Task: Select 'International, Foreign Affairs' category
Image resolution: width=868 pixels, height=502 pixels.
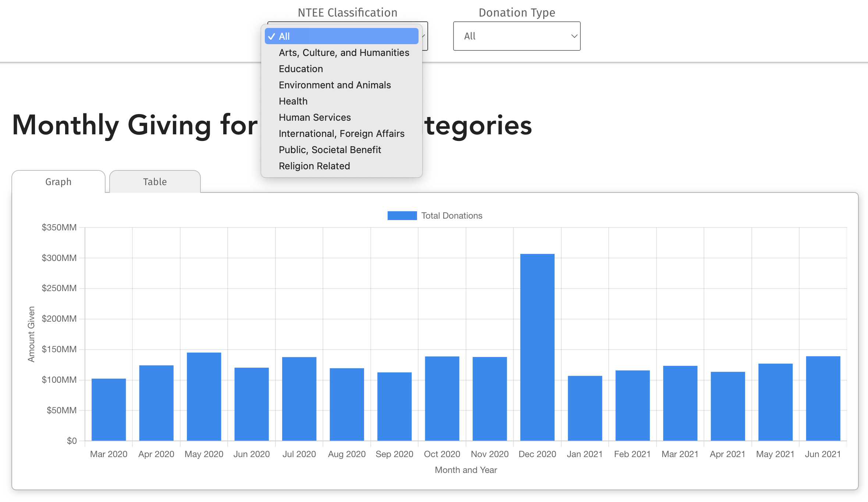Action: (341, 133)
